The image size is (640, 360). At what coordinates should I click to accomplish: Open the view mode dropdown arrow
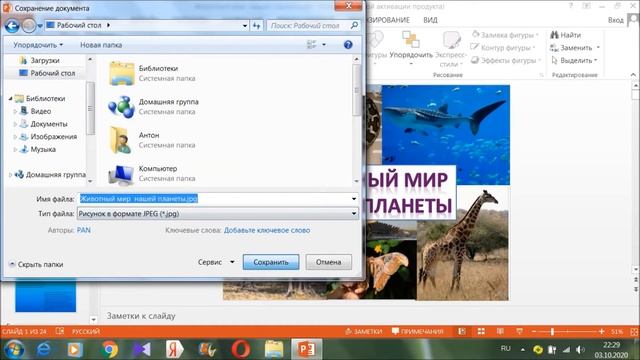click(x=324, y=44)
